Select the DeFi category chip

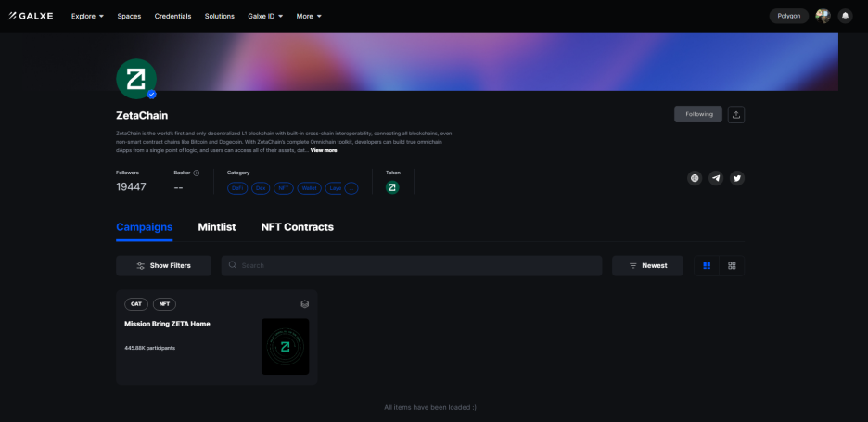tap(237, 188)
